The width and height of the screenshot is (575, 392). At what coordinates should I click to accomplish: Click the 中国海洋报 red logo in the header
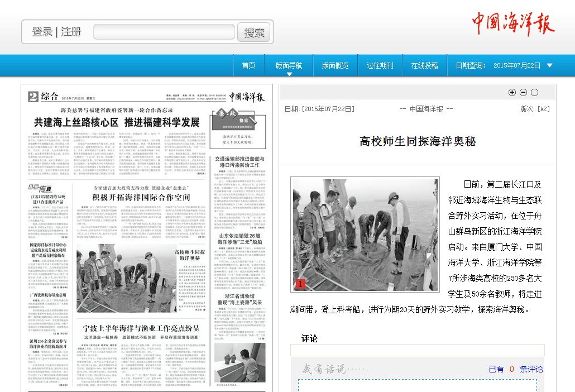tap(514, 23)
